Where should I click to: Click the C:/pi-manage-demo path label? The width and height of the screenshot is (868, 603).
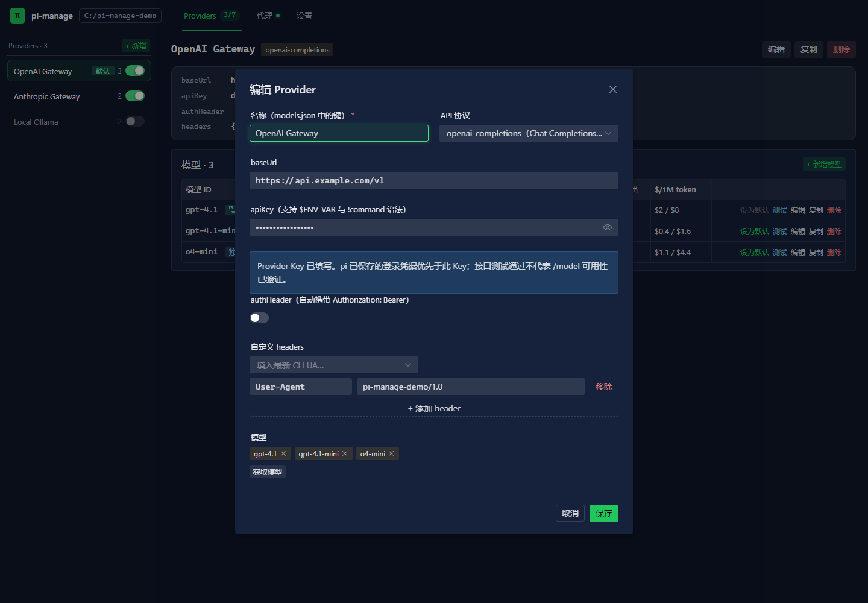120,16
